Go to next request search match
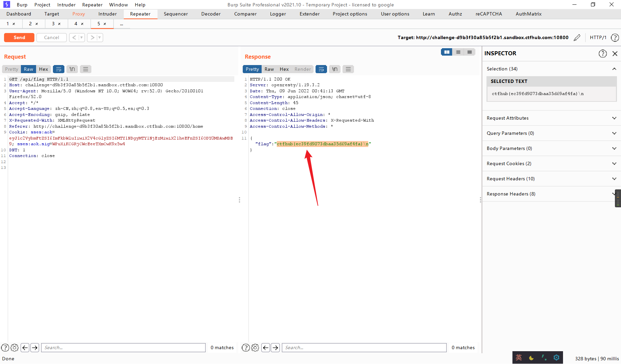This screenshot has height=364, width=621. pos(35,347)
